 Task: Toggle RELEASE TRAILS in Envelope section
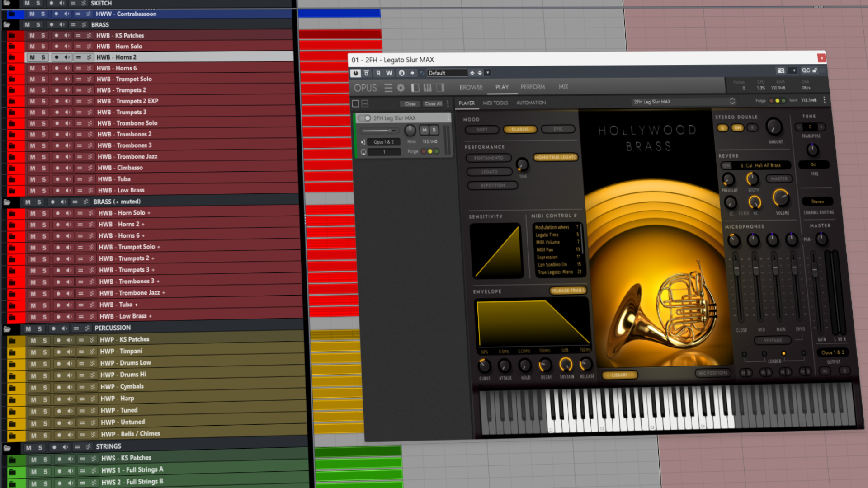pos(568,291)
